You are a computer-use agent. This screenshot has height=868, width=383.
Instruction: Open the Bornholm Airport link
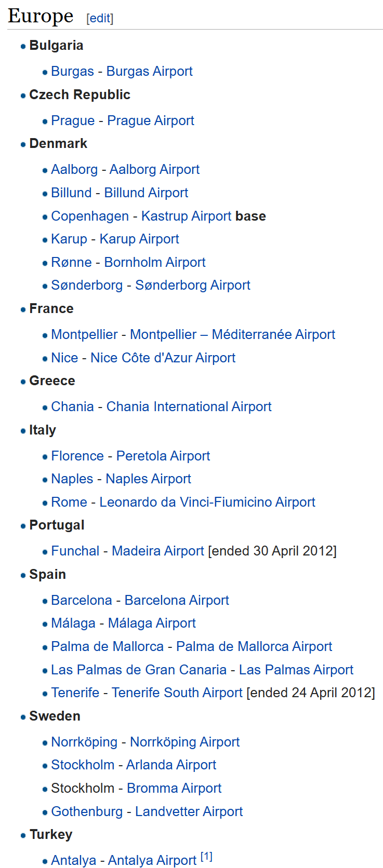pos(155,262)
